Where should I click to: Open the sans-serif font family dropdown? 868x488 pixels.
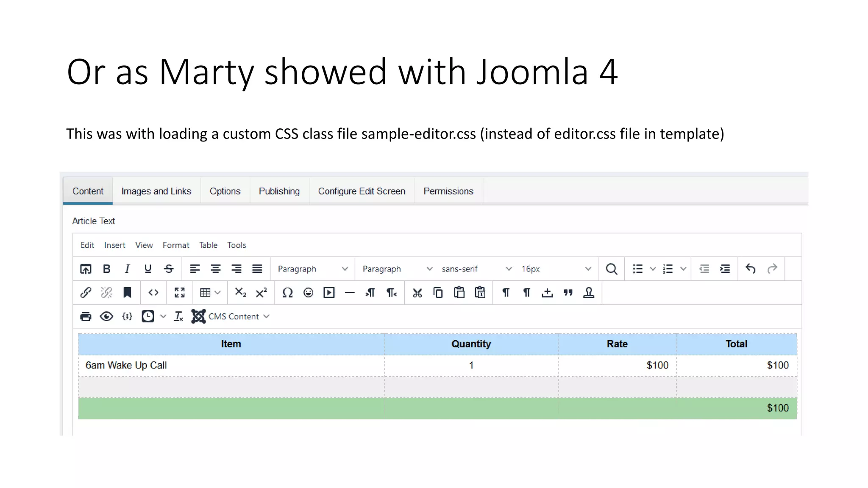[x=477, y=269]
